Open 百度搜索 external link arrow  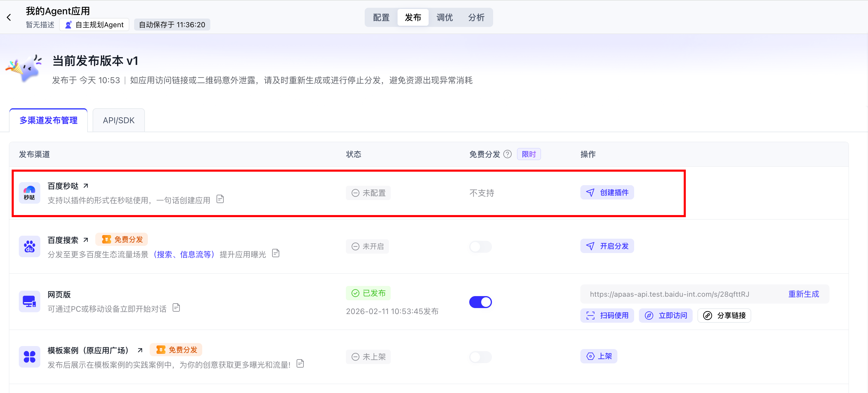(x=86, y=240)
